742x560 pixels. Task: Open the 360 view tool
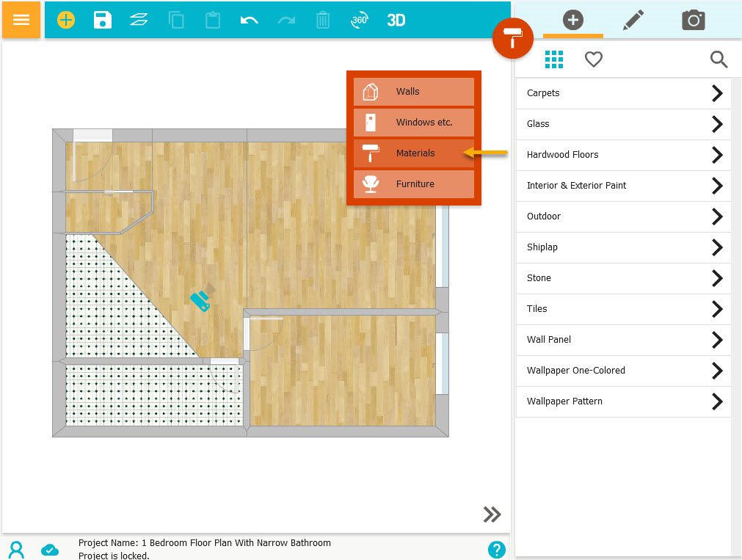[x=359, y=20]
